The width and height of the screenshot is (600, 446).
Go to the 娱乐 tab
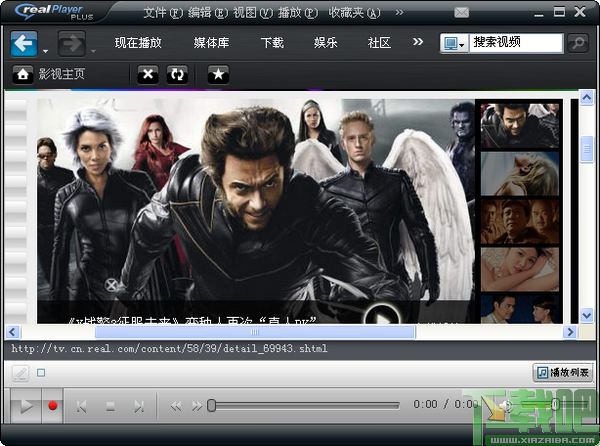pos(325,42)
